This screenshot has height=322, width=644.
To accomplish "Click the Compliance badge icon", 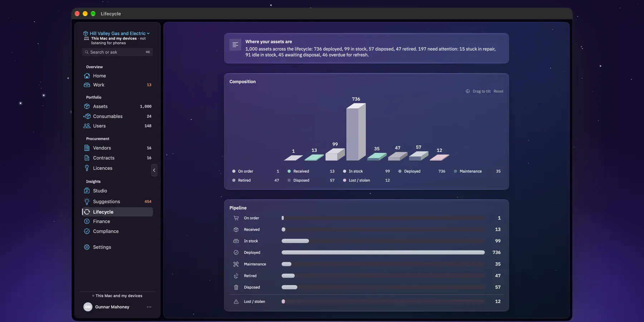I will coord(87,231).
